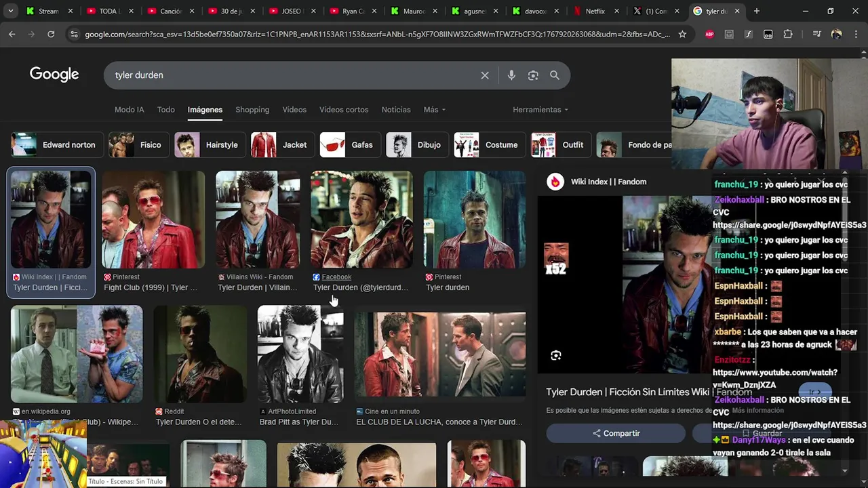Viewport: 868px width, 488px height.
Task: Open the Videos tab
Action: [294, 110]
